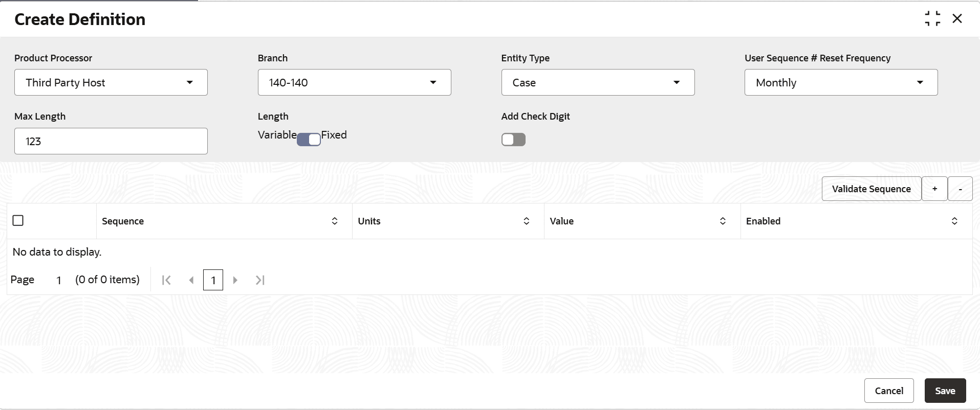Go to the first page

(166, 280)
